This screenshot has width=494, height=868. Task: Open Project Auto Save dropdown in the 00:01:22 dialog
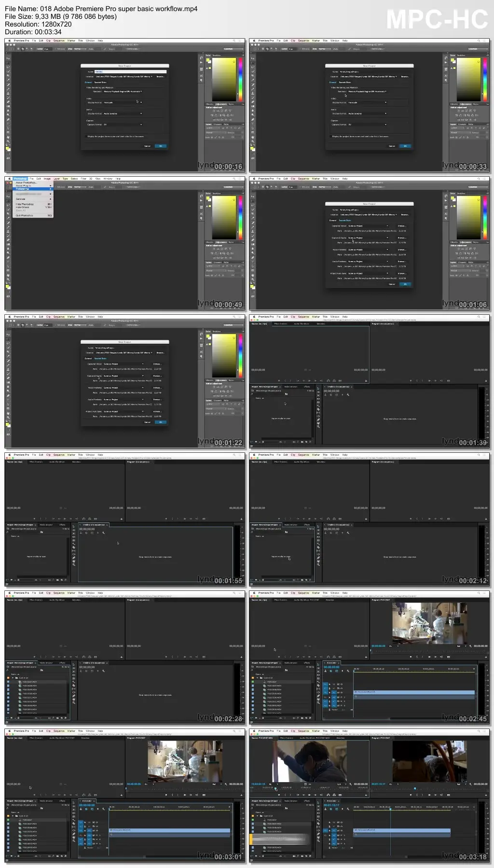click(123, 411)
